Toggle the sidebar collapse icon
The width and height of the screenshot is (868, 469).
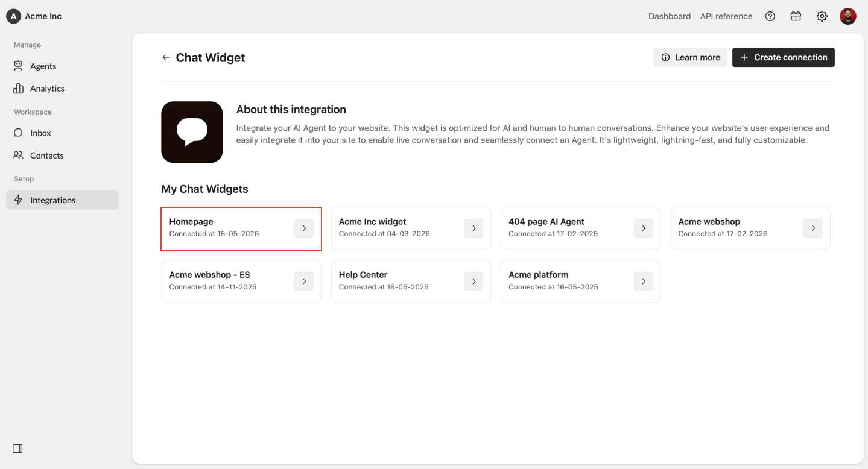pyautogui.click(x=17, y=449)
